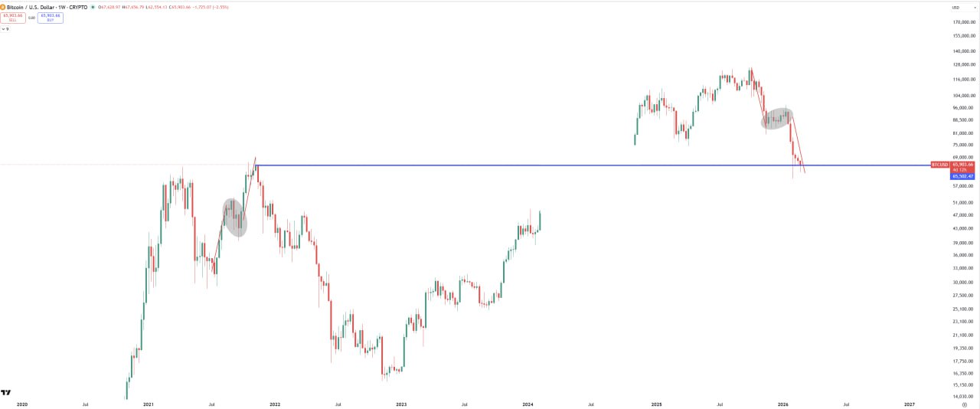Click the 2025 label on time axis

pos(655,404)
